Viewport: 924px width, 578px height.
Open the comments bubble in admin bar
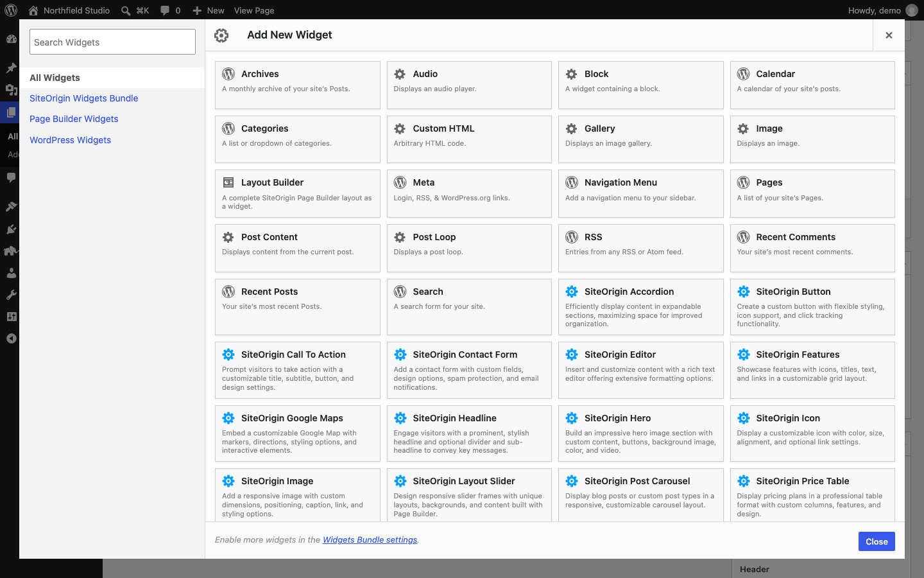click(x=165, y=10)
